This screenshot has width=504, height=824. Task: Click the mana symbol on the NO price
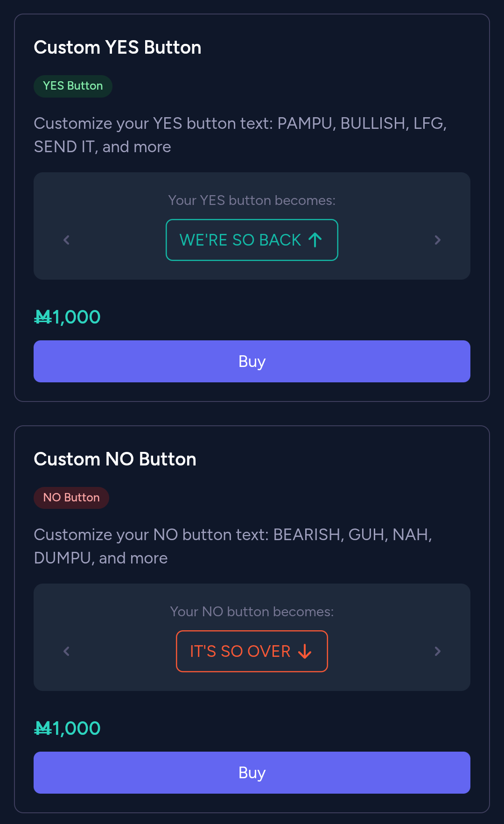(x=43, y=729)
